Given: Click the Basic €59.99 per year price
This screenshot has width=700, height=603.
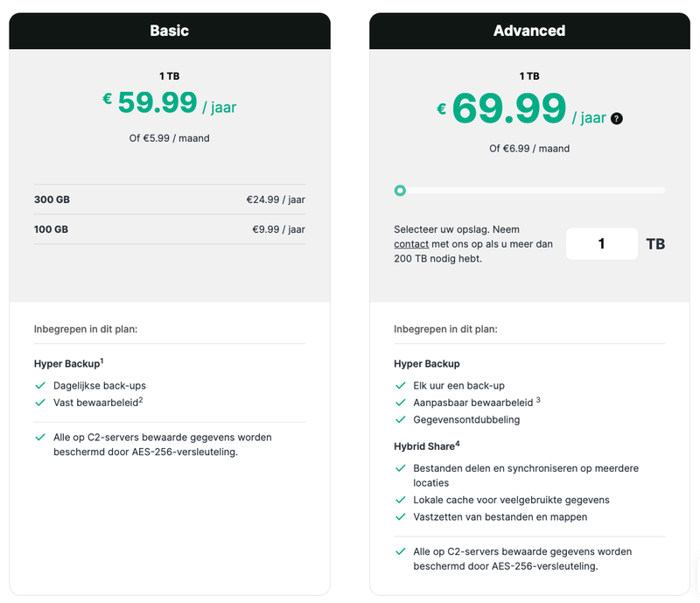Looking at the screenshot, I should click(170, 104).
